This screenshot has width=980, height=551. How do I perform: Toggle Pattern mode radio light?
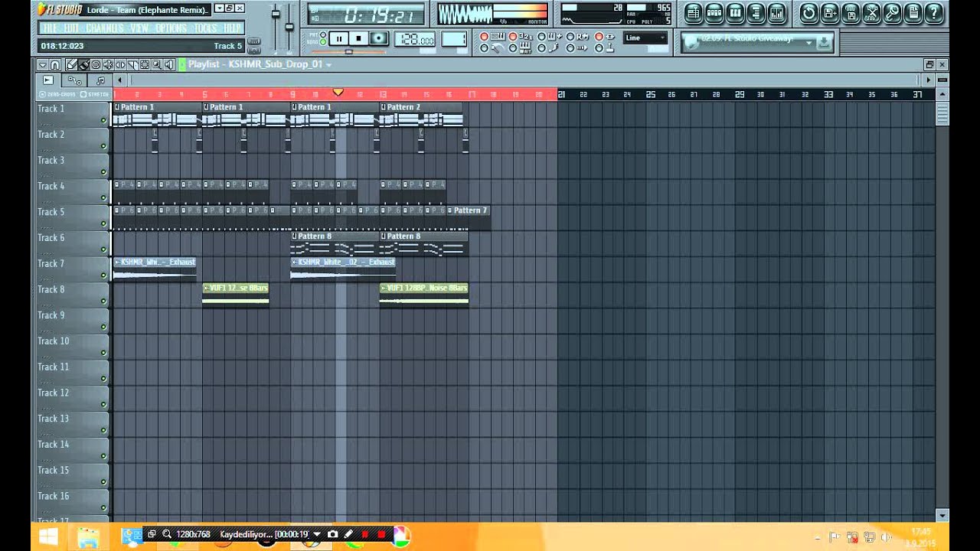[323, 35]
